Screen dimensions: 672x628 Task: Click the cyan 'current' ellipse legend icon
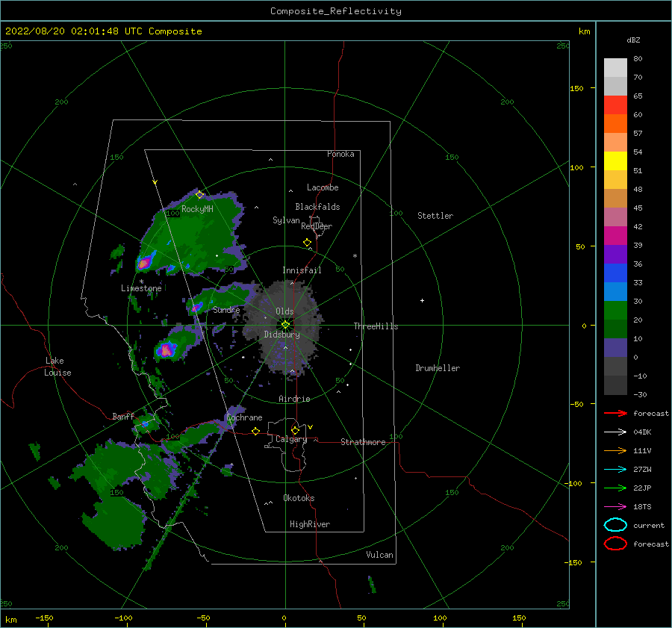point(615,525)
